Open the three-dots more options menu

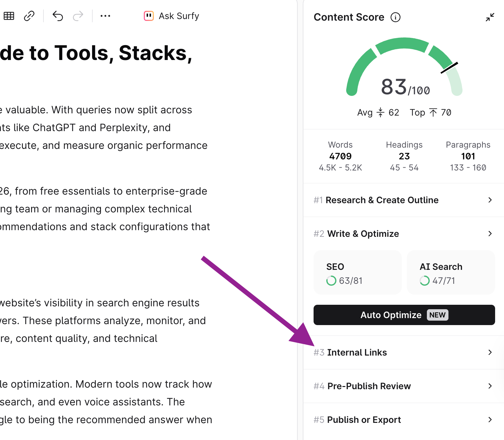(x=105, y=16)
